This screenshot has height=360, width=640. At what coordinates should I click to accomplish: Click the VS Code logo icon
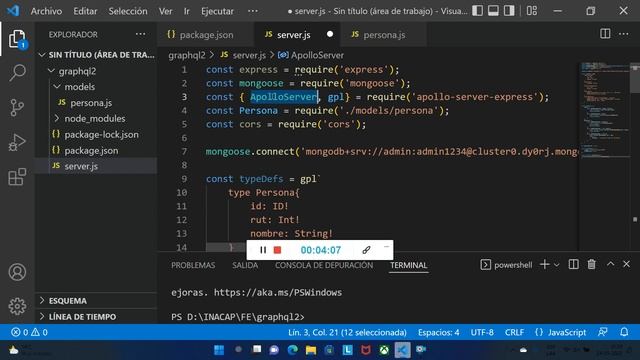tap(13, 11)
